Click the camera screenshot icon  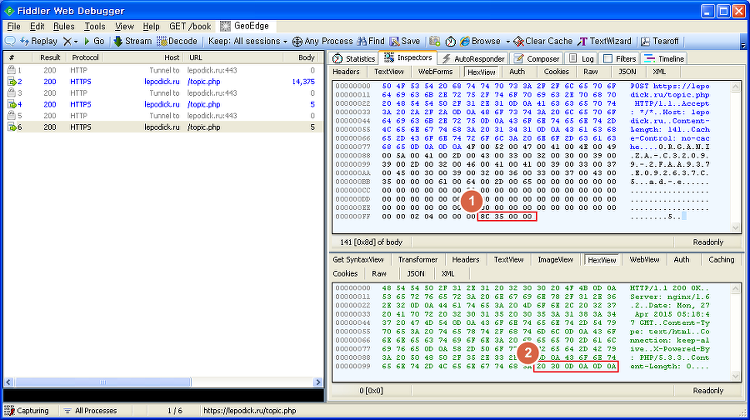434,42
